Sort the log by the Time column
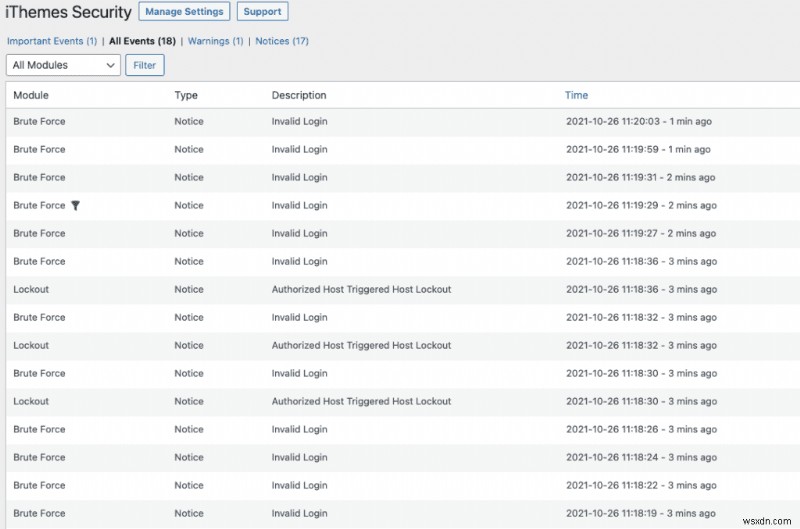Screen dimensions: 800x529 (x=576, y=95)
